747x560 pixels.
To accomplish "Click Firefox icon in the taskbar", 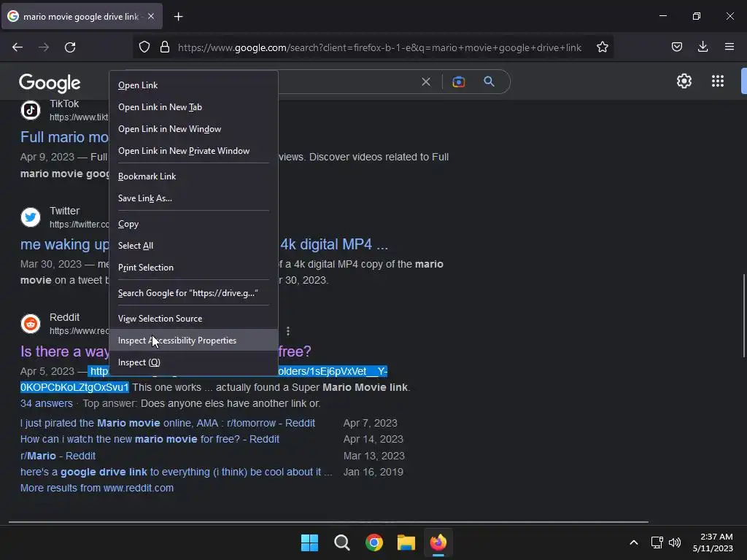I will point(438,542).
